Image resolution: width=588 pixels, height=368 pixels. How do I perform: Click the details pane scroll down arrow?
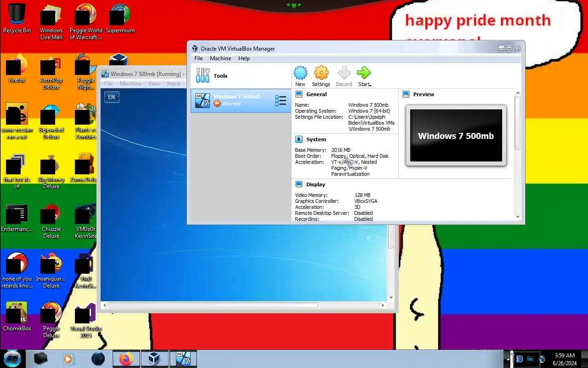(518, 217)
